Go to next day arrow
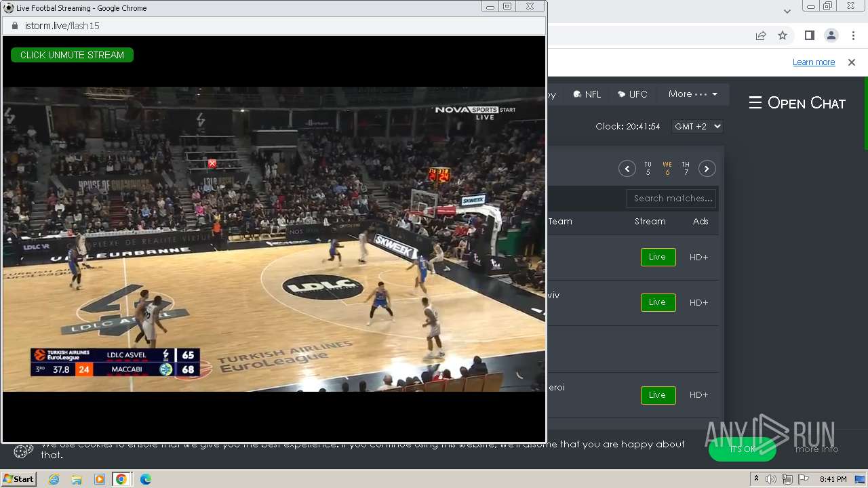This screenshot has width=868, height=488. 707,169
